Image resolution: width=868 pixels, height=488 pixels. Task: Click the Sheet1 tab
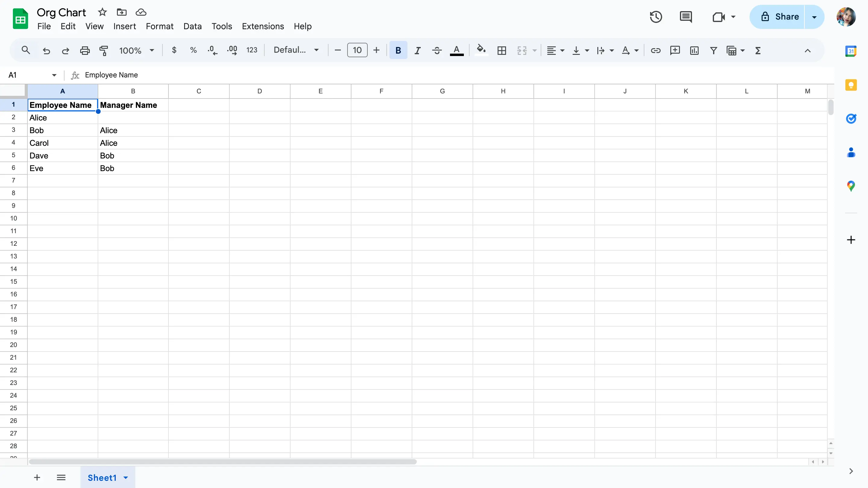(x=102, y=477)
